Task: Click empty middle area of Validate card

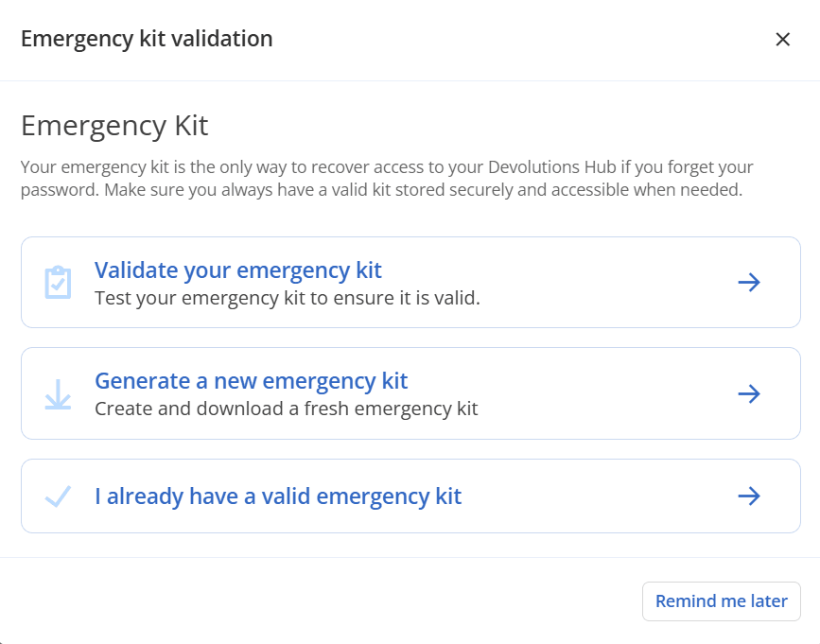Action: (x=586, y=282)
